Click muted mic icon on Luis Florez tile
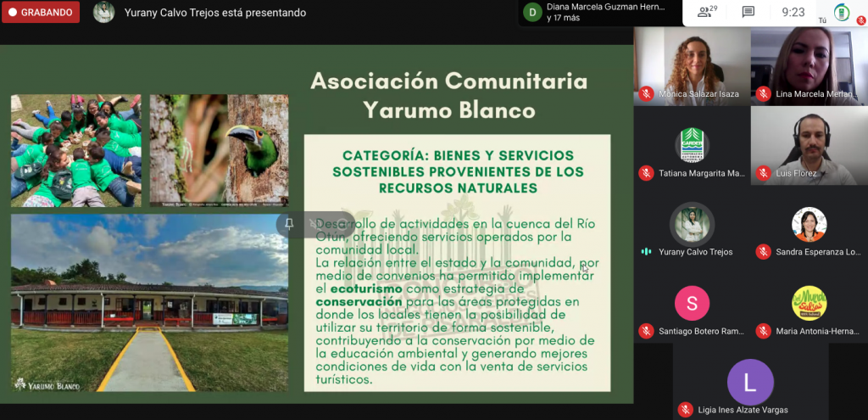868x420 pixels. tap(764, 173)
